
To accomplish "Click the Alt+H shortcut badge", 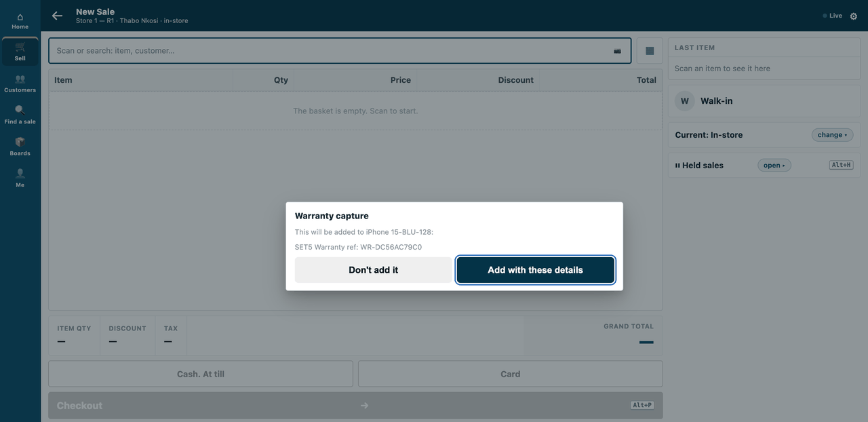I will pos(841,165).
